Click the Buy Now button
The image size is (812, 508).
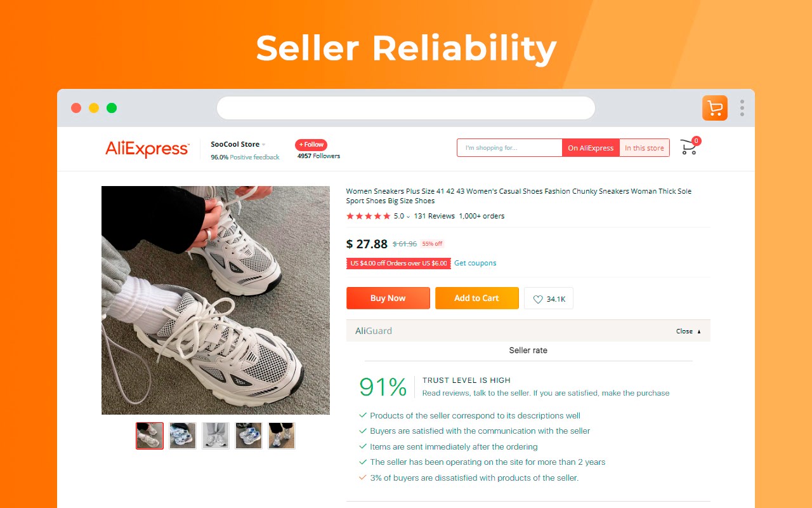click(388, 298)
